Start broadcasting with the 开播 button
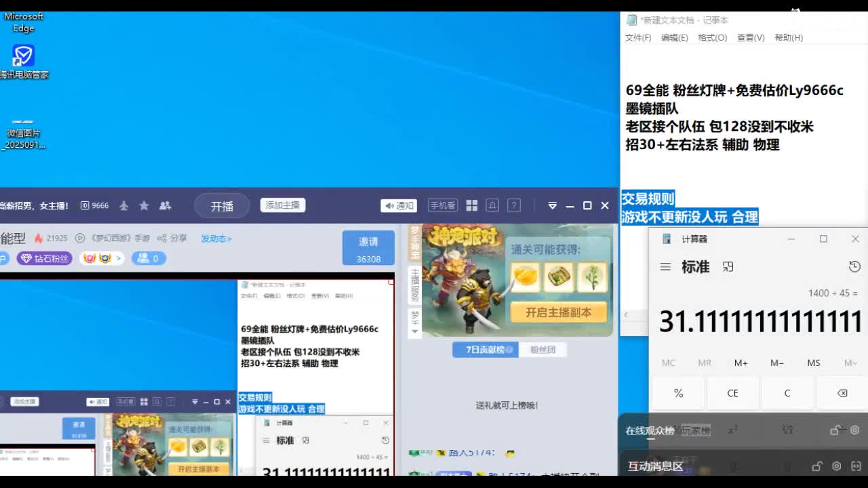The image size is (868, 488). 222,206
